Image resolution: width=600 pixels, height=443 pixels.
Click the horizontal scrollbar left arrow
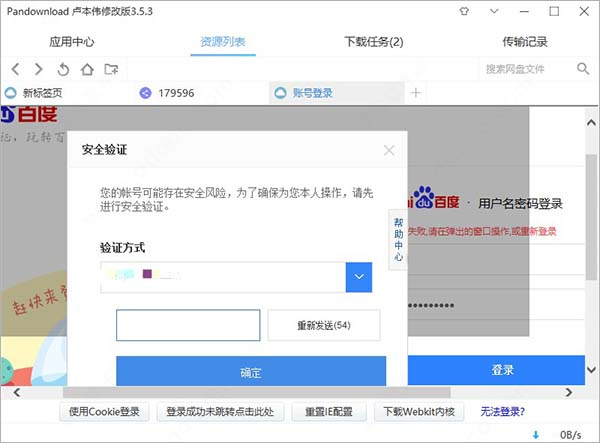17,393
